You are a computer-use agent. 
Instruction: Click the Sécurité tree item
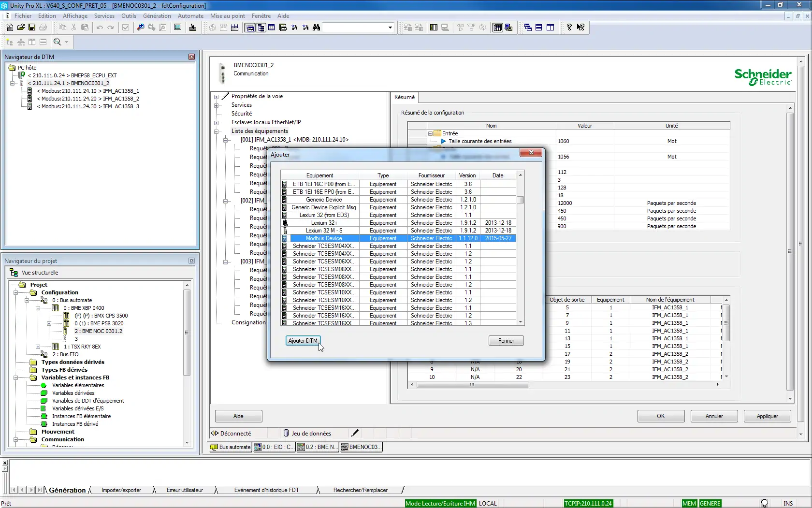(241, 114)
